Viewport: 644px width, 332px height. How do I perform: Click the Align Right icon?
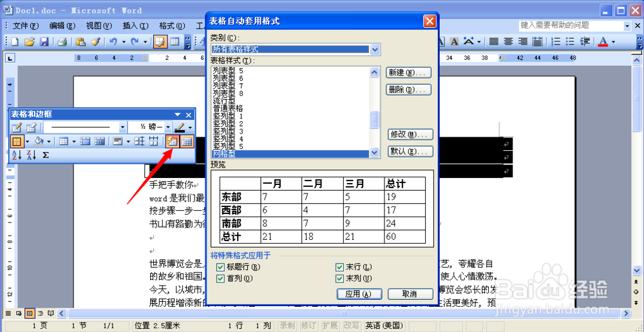(522, 41)
